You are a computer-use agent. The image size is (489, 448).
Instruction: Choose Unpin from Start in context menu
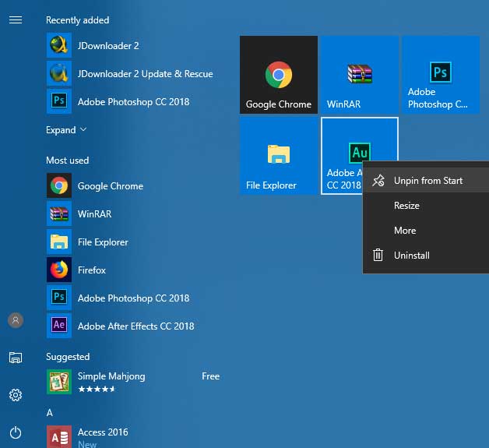pos(426,180)
